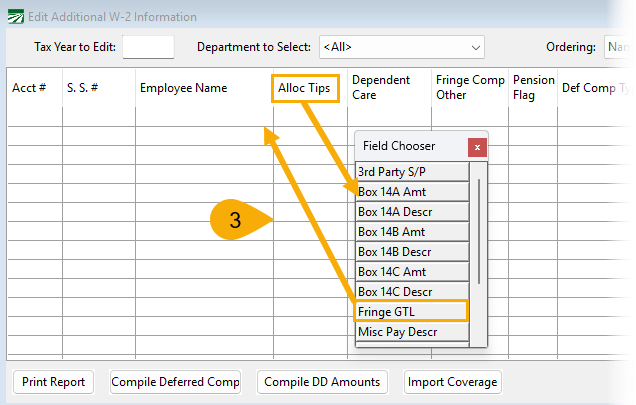Viewport: 636px width, 405px height.
Task: Select Fringe GTL in Field Chooser
Action: click(x=411, y=311)
